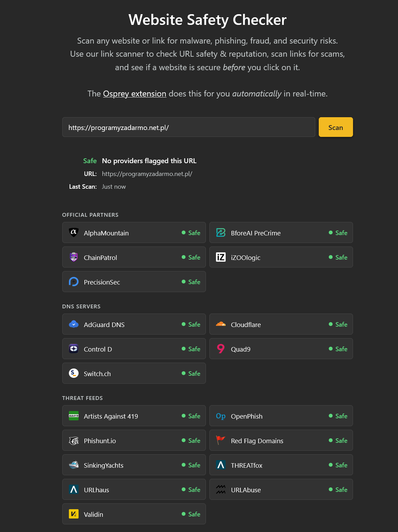Click the Quad9 pink nine icon
Screen dimensions: 398x532
click(221, 349)
